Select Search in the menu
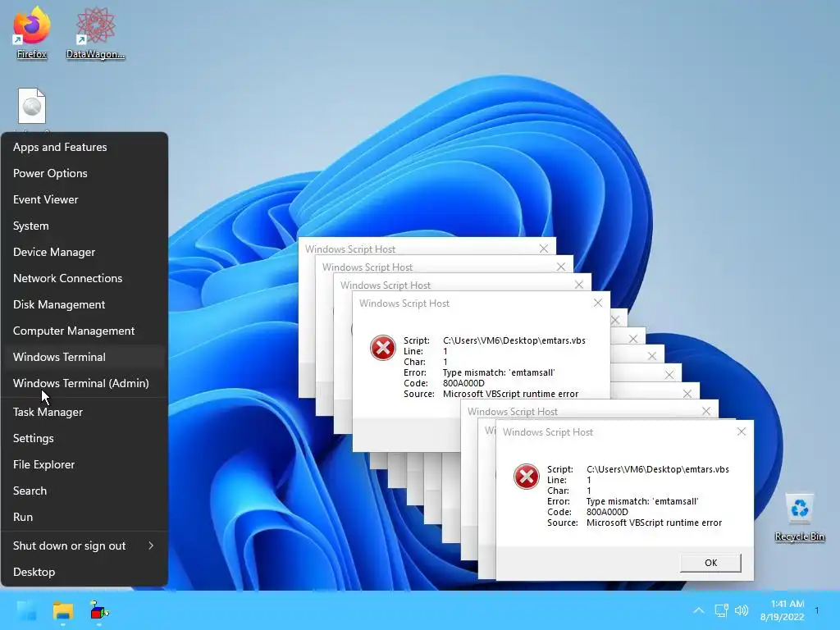This screenshot has height=630, width=840. 84,491
